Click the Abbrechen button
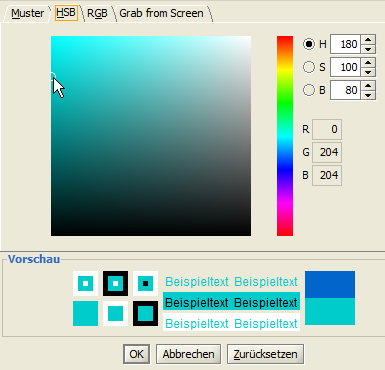The image size is (385, 370). [188, 354]
